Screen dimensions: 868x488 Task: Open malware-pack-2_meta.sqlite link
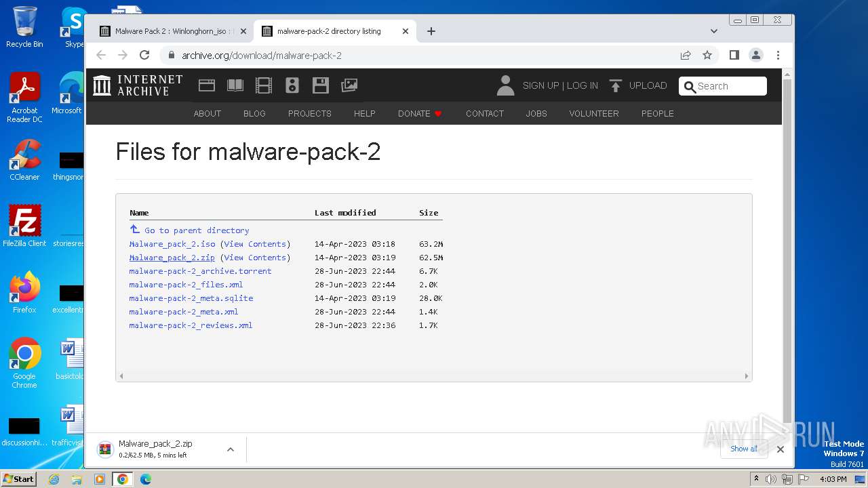[191, 298]
